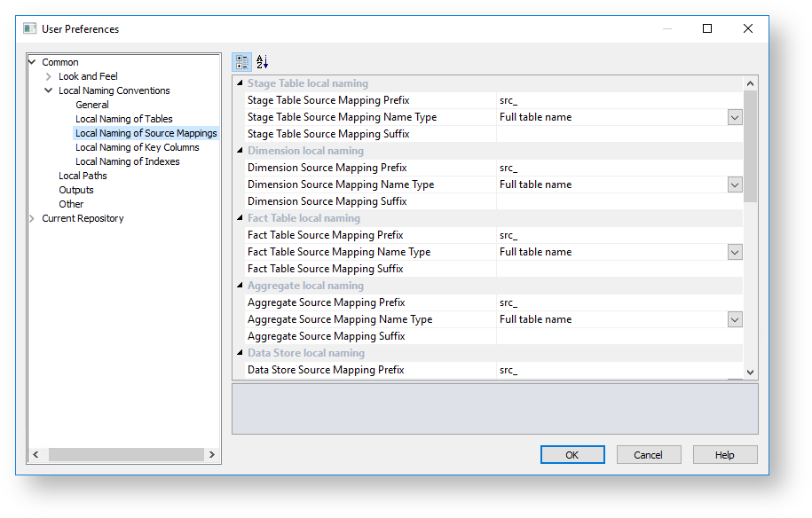Collapse the Fact Table local naming group

tap(240, 218)
